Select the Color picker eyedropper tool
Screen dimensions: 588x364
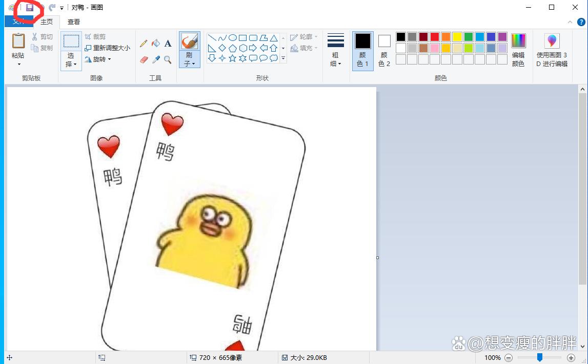coord(156,60)
